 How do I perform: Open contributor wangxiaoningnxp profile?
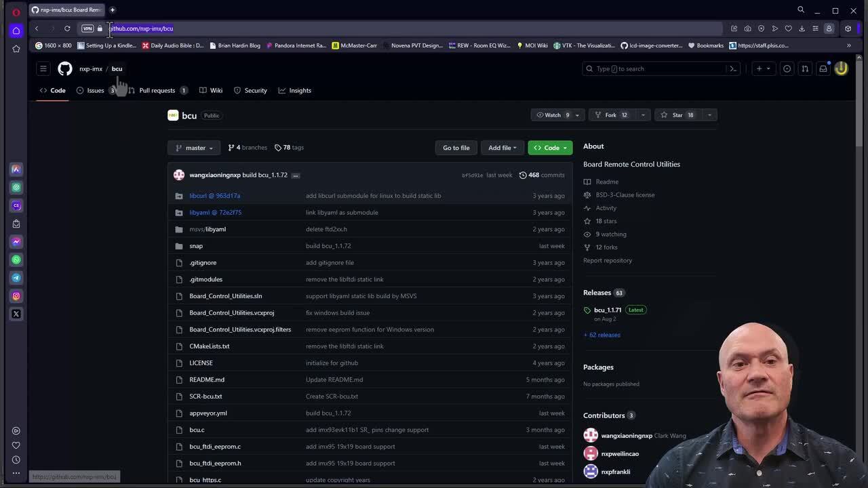(627, 436)
